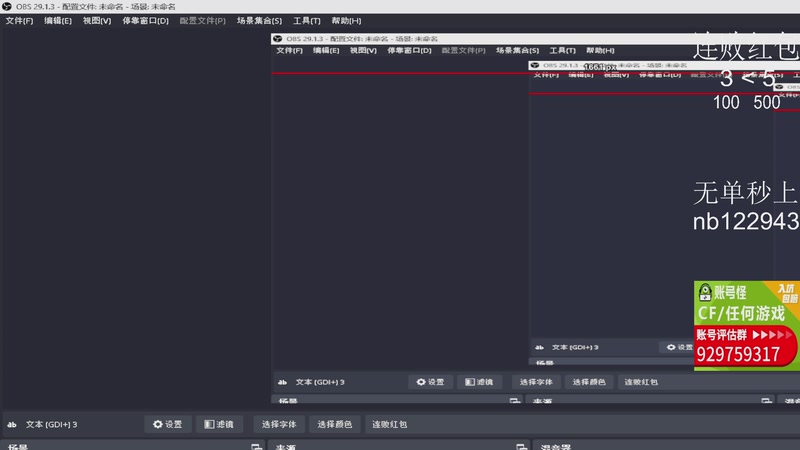Click the ab text source icon in the main source toolbar
This screenshot has width=800, height=450.
pos(12,424)
